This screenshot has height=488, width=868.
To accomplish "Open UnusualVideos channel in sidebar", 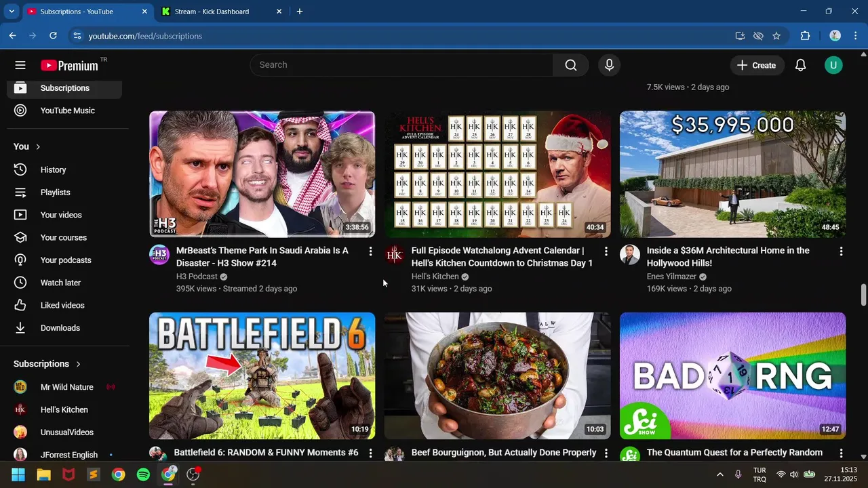I will [64, 432].
